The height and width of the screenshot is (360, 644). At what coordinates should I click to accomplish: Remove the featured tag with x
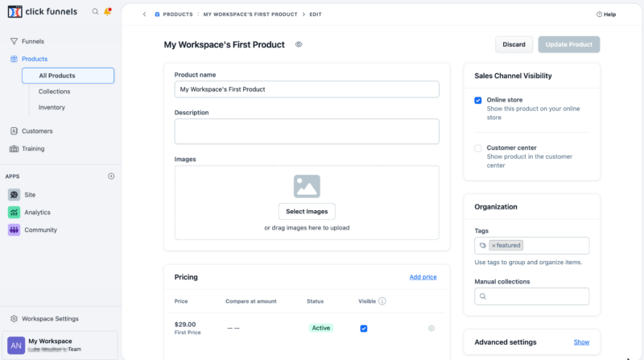pyautogui.click(x=493, y=246)
